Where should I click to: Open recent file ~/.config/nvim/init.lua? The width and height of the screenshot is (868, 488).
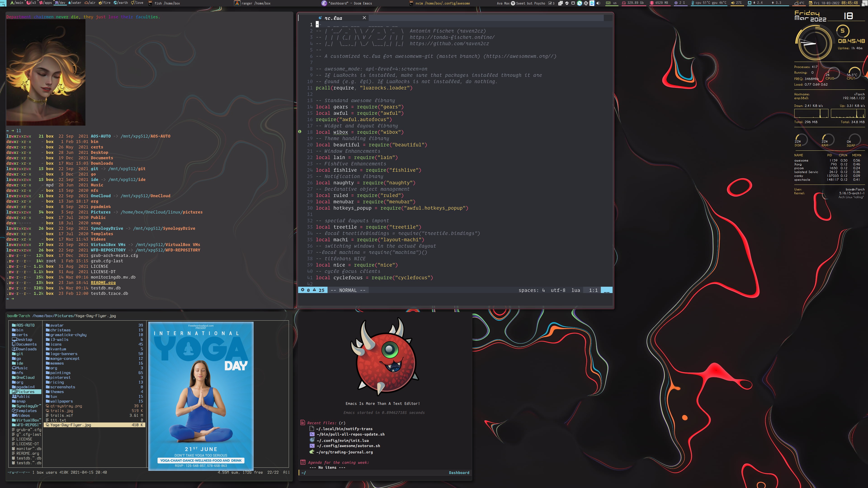[x=343, y=441]
